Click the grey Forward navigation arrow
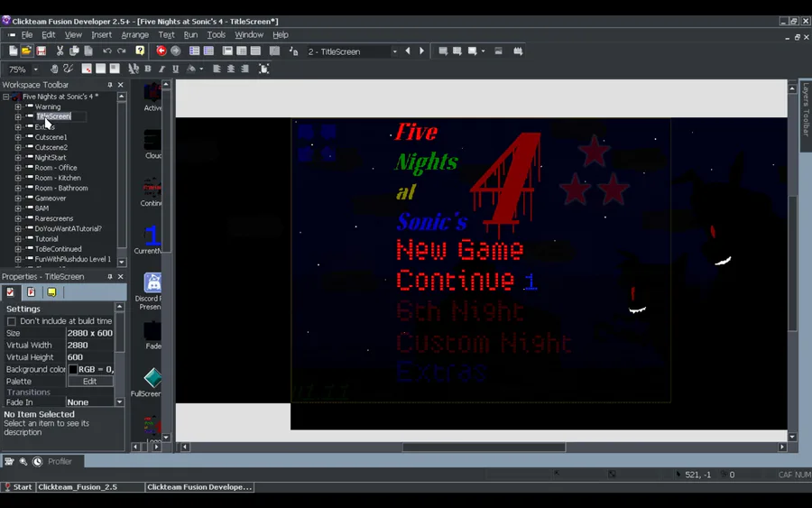The height and width of the screenshot is (508, 812). pos(176,51)
